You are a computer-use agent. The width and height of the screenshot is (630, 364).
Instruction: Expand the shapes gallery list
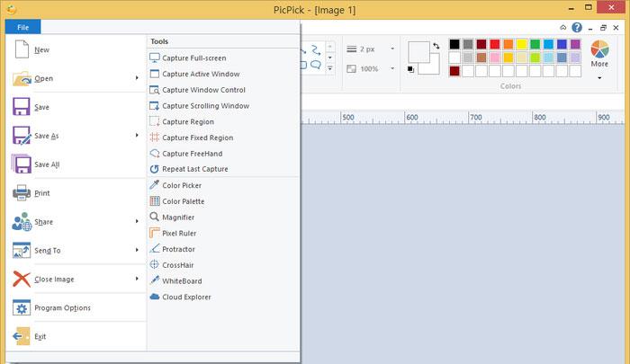[x=330, y=68]
